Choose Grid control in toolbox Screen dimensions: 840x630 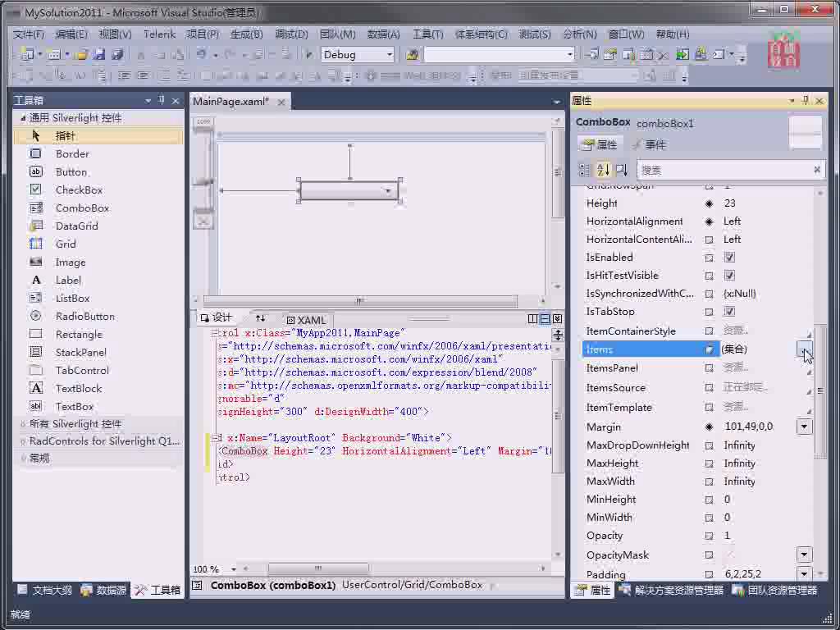click(x=98, y=244)
